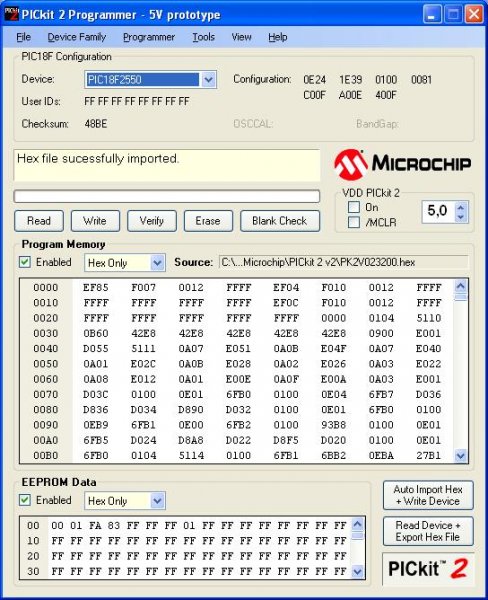Minimize the PICkit 2 Programmer window
This screenshot has width=488, height=600.
(433, 15)
